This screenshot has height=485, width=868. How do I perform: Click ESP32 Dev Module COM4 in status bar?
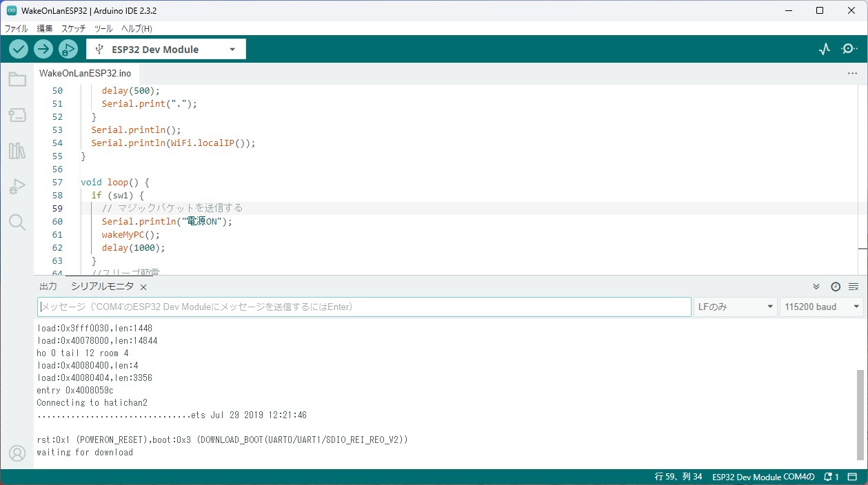click(763, 477)
